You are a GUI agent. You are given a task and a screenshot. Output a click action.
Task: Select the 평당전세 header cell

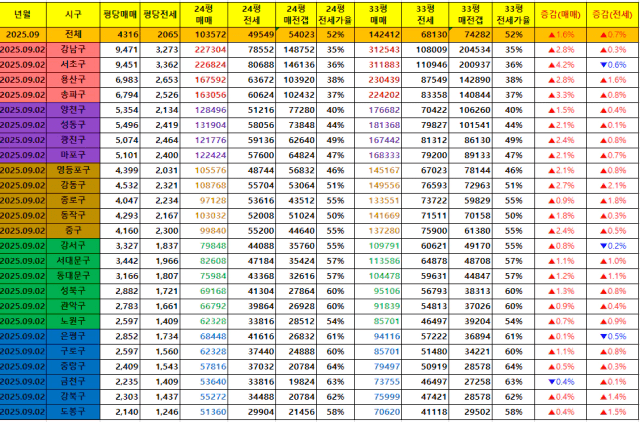(x=160, y=15)
